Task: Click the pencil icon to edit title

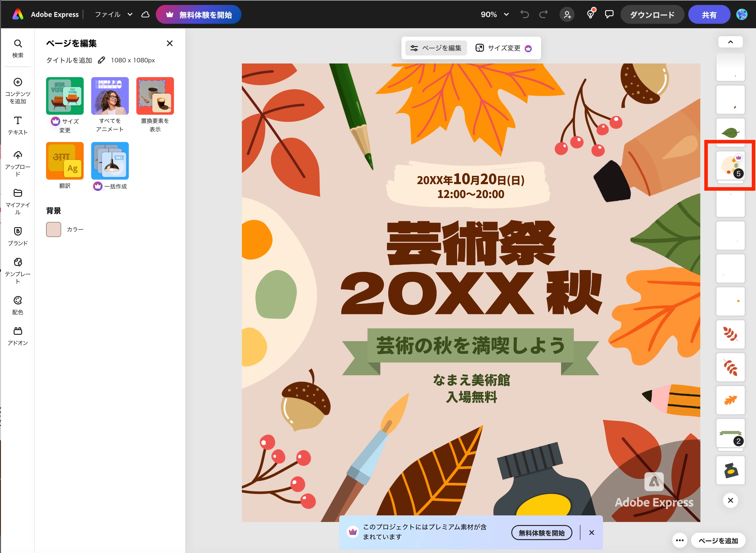Action: point(101,60)
